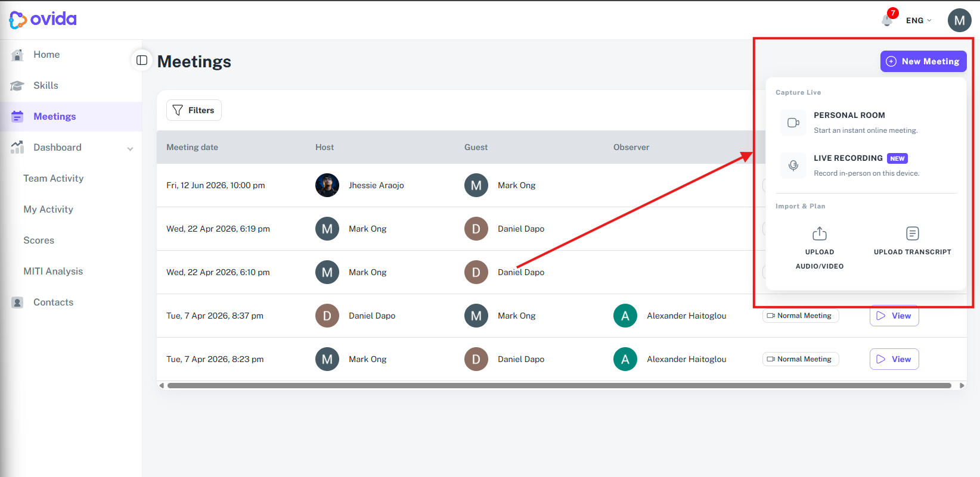980x477 pixels.
Task: View the 7 Apr 8:23 pm meeting
Action: pyautogui.click(x=894, y=359)
